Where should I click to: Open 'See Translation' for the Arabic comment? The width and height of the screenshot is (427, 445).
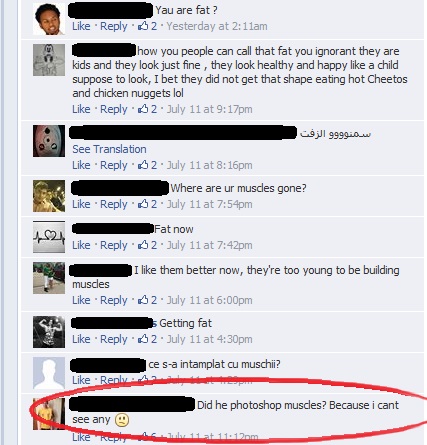pyautogui.click(x=109, y=149)
